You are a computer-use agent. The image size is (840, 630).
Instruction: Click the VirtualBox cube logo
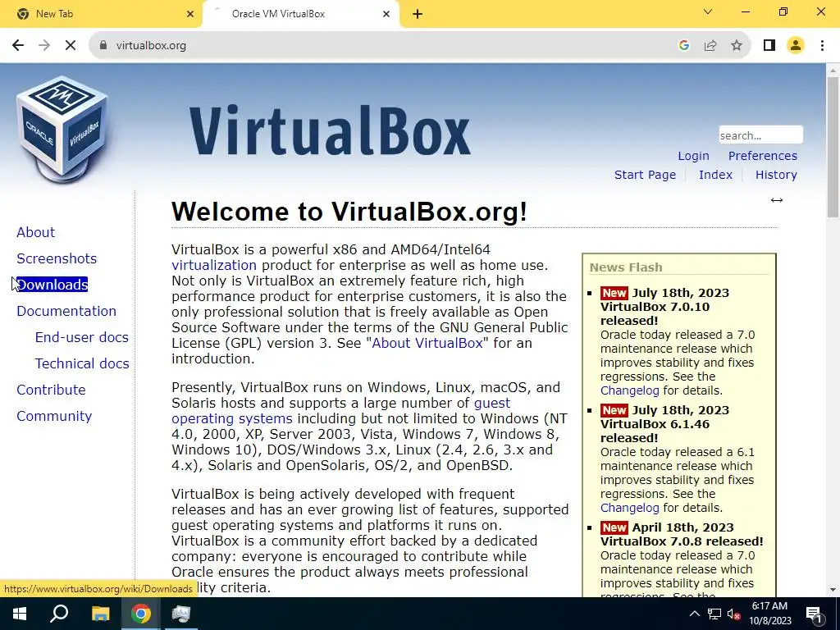click(x=62, y=129)
